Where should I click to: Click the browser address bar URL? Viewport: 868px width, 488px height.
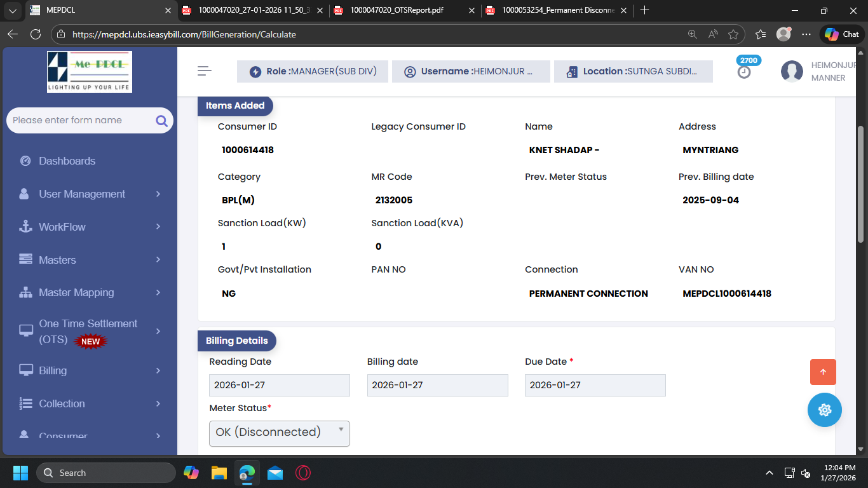pyautogui.click(x=184, y=34)
